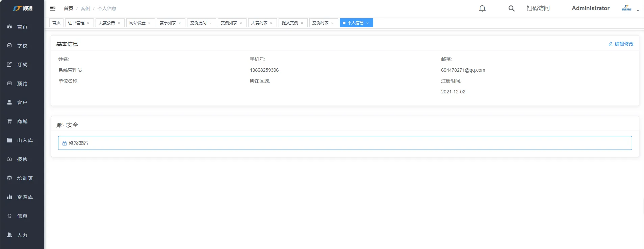Expand the Administrator user dropdown arrow
The image size is (644, 249).
(638, 10)
